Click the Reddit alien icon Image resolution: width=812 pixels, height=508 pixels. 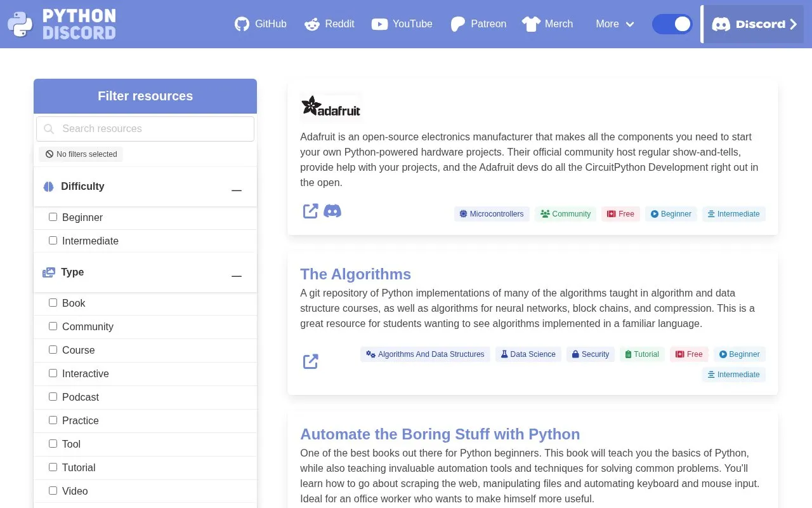312,24
